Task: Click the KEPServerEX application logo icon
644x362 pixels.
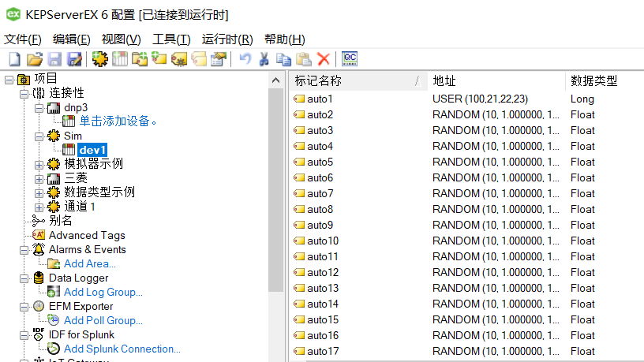Action: pyautogui.click(x=13, y=14)
